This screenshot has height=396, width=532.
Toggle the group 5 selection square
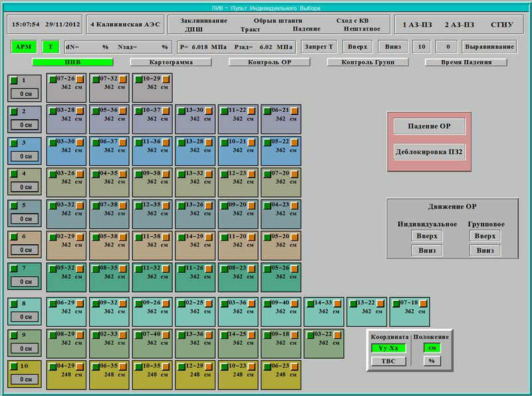click(x=13, y=206)
